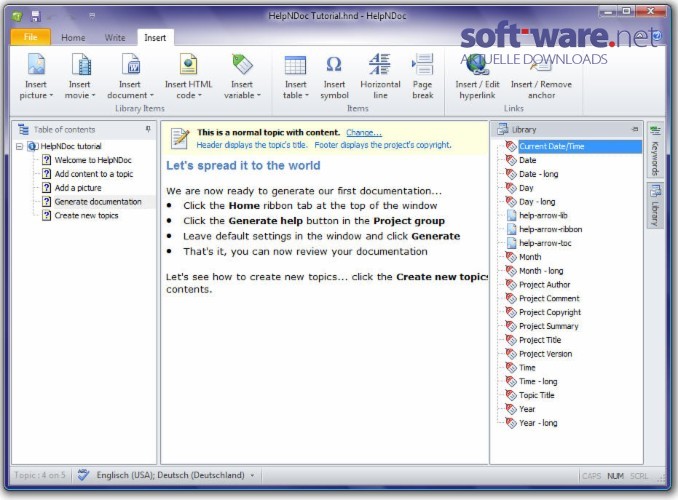Select the Project Author variable
Screen dimensions: 678x500
pyautogui.click(x=544, y=285)
